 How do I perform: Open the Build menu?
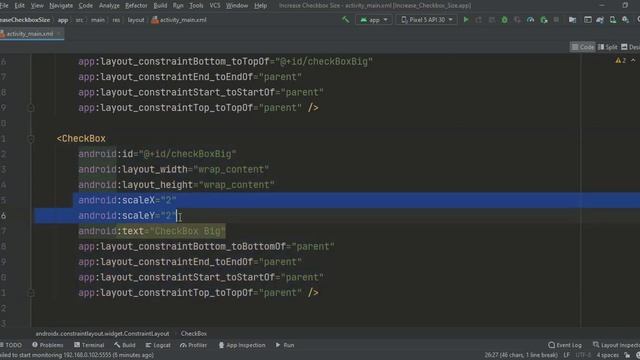pos(160,6)
